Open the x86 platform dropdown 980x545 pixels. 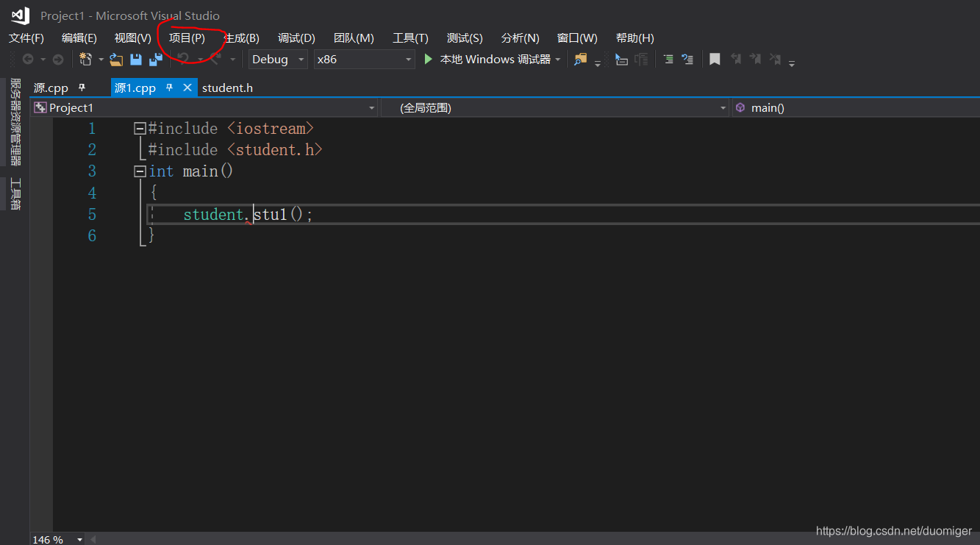tap(364, 60)
